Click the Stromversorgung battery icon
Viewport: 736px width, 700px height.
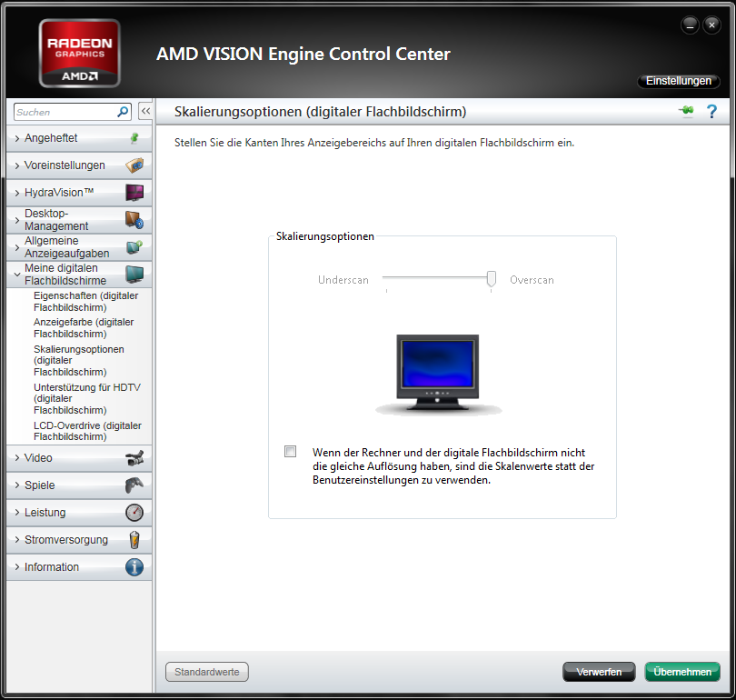point(134,540)
